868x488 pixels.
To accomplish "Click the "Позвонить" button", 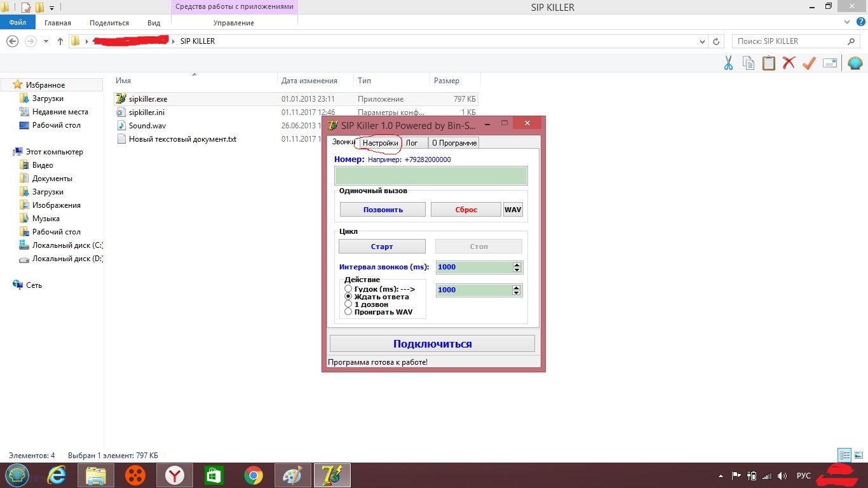I will pyautogui.click(x=383, y=210).
